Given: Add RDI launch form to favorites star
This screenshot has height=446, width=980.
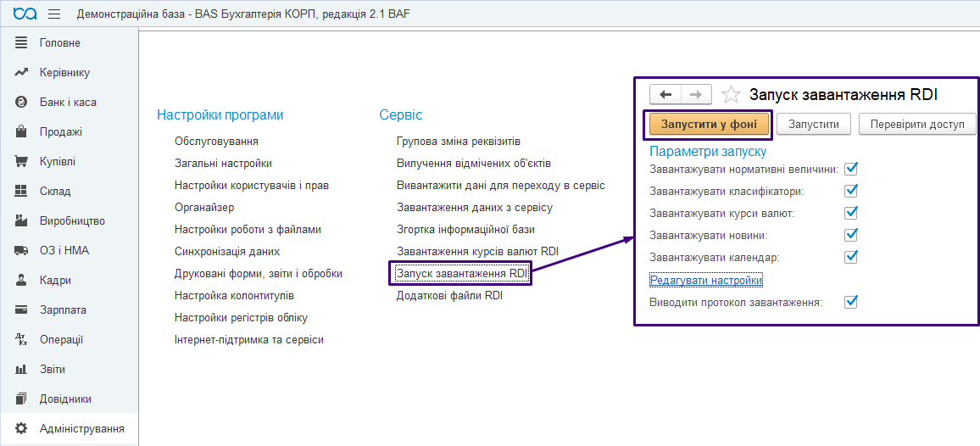Looking at the screenshot, I should click(x=730, y=94).
